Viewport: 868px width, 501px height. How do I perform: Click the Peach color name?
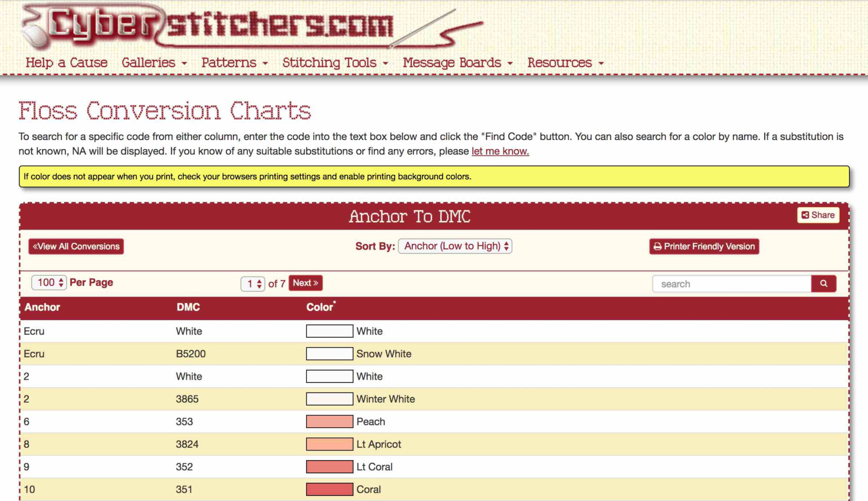pyautogui.click(x=371, y=421)
